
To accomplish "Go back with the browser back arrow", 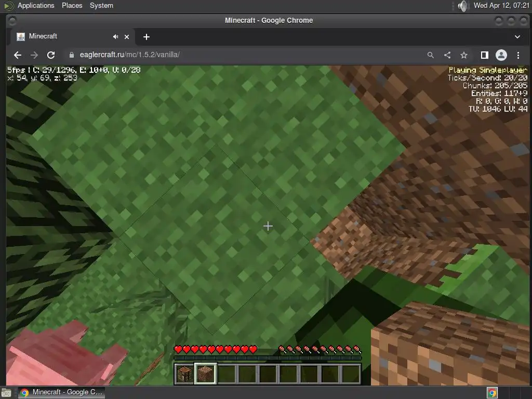I will [x=18, y=55].
